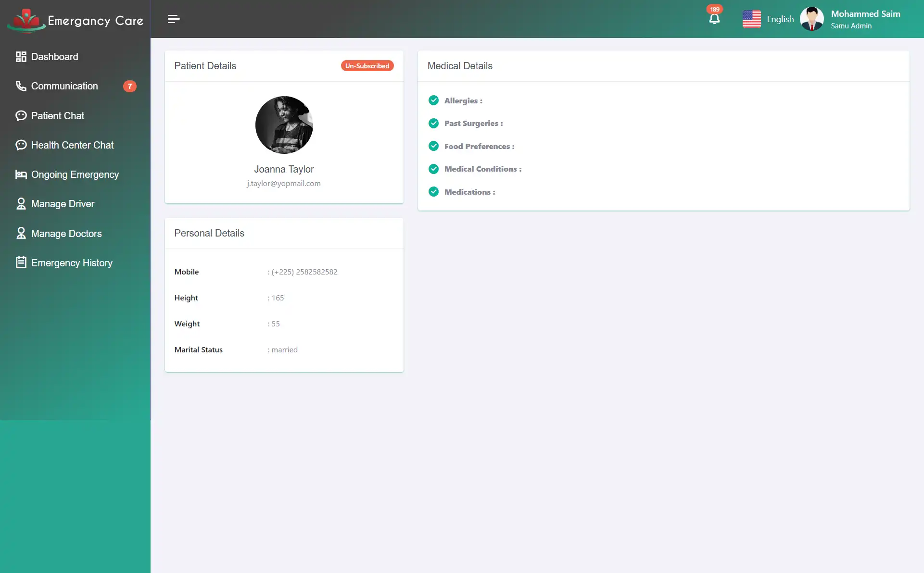Click the US flag icon

click(751, 19)
